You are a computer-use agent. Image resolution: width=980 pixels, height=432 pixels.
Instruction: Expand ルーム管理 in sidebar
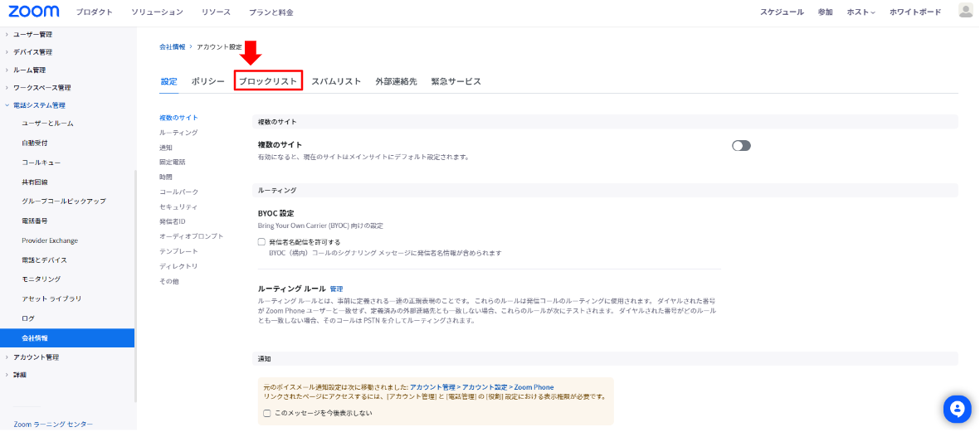pyautogui.click(x=29, y=70)
